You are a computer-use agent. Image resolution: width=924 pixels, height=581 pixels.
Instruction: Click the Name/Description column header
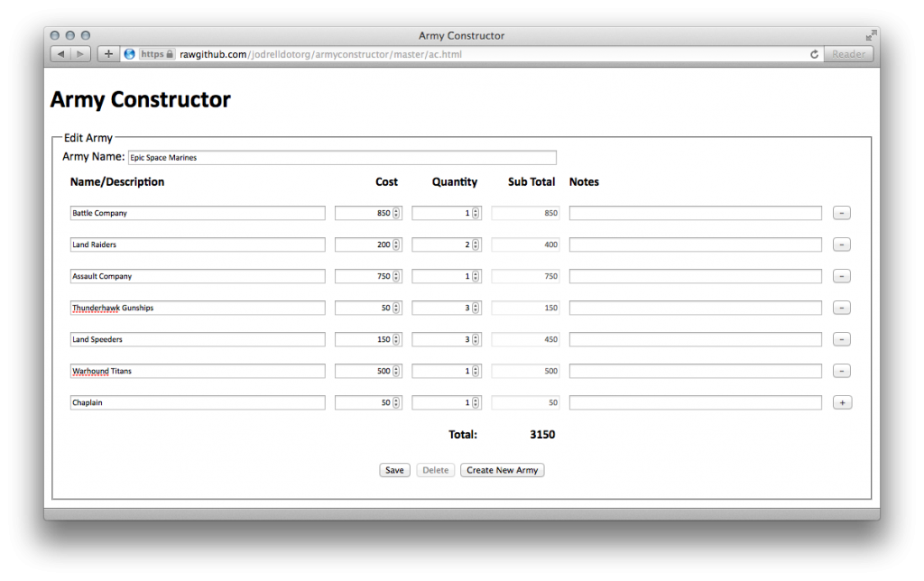(117, 182)
